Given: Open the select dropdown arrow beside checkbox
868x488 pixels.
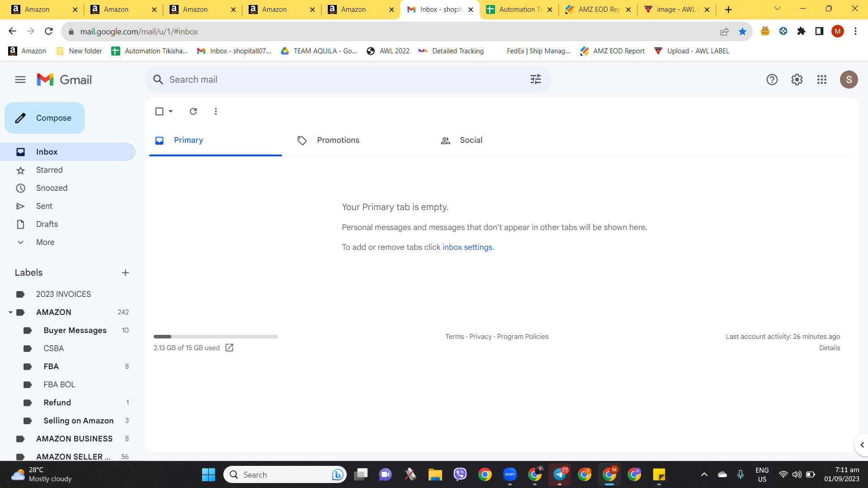Looking at the screenshot, I should [x=171, y=111].
